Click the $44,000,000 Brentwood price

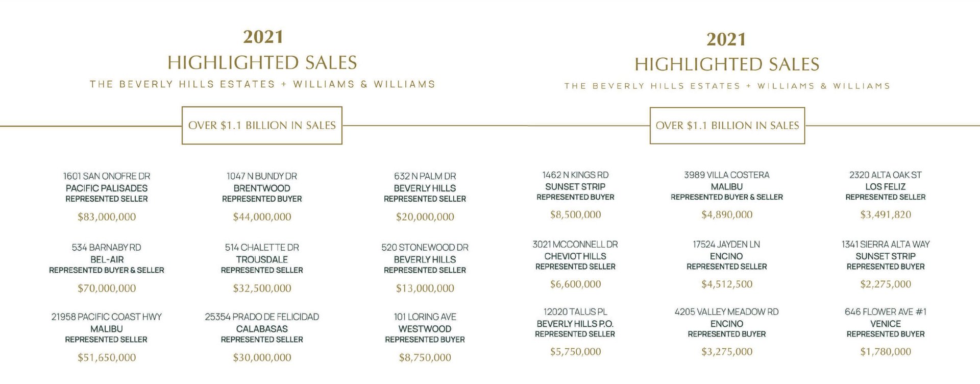pyautogui.click(x=262, y=217)
